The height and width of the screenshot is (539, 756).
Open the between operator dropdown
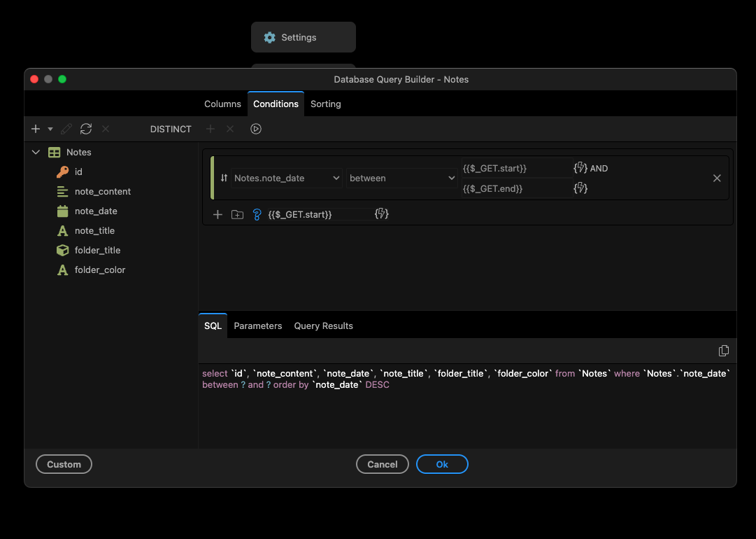pos(402,178)
